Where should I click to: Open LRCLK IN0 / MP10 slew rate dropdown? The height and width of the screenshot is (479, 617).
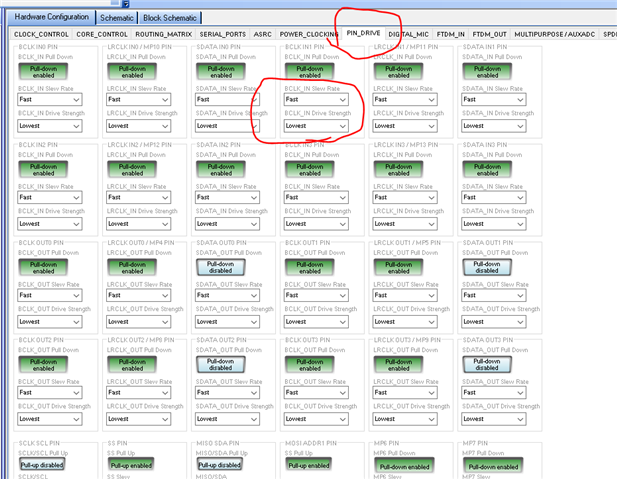tap(139, 100)
